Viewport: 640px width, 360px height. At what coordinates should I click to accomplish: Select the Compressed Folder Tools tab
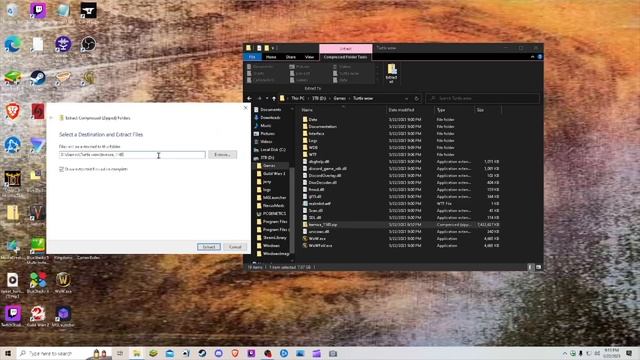coord(345,57)
